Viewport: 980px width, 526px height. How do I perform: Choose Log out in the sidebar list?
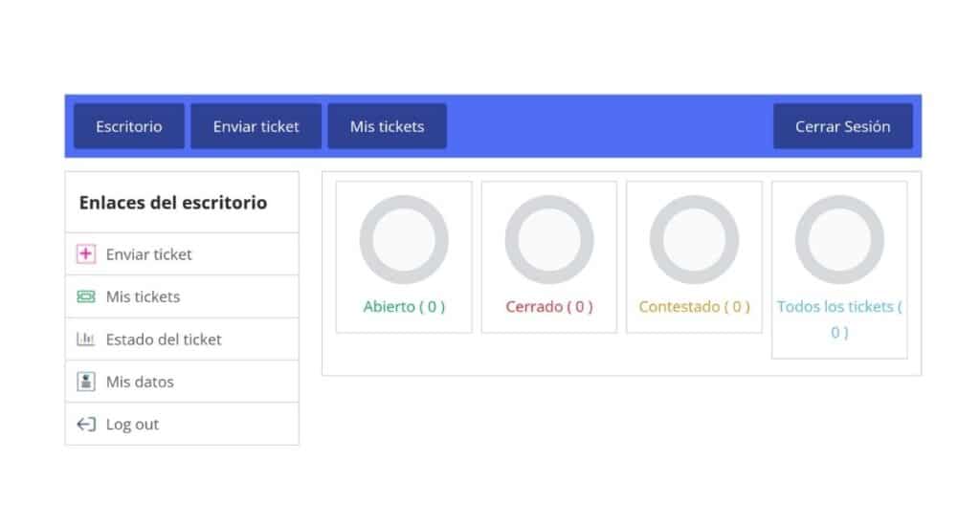(182, 425)
